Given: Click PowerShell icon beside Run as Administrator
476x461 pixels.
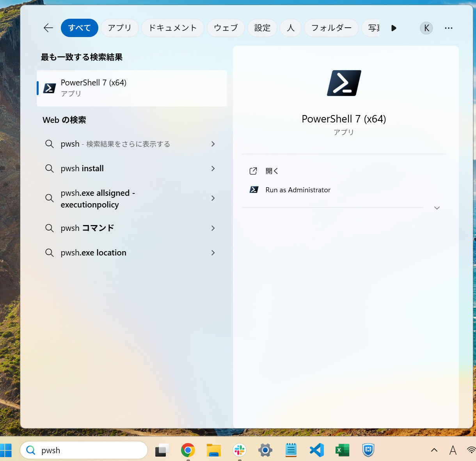Looking at the screenshot, I should click(254, 190).
